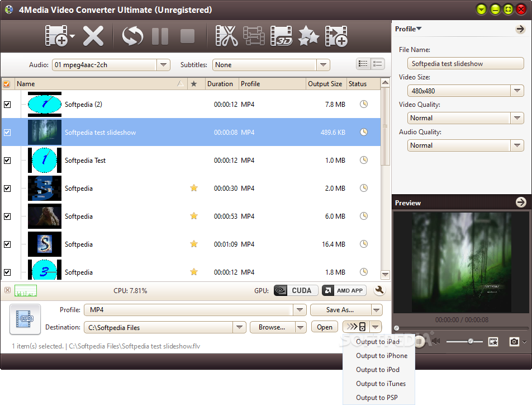Screen dimensions: 532x405
Task: Toggle the NVIDIA CUDA GPU button
Action: [296, 290]
